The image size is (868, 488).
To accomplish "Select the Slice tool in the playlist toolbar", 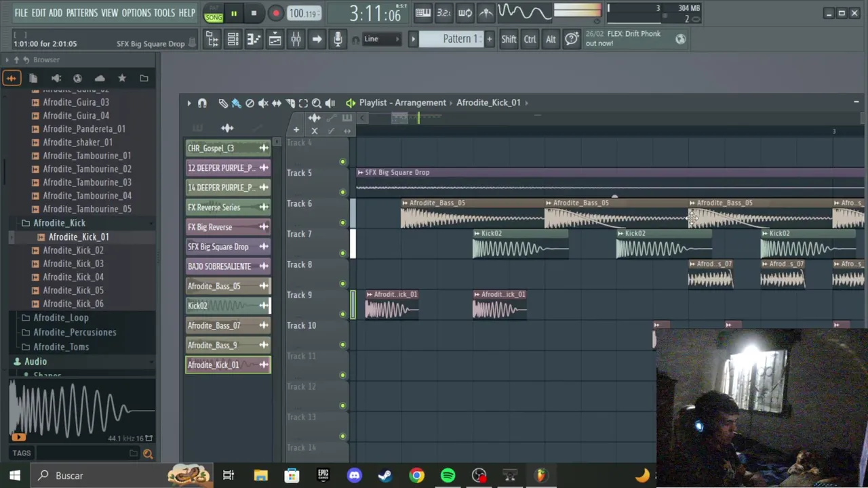I will point(290,103).
